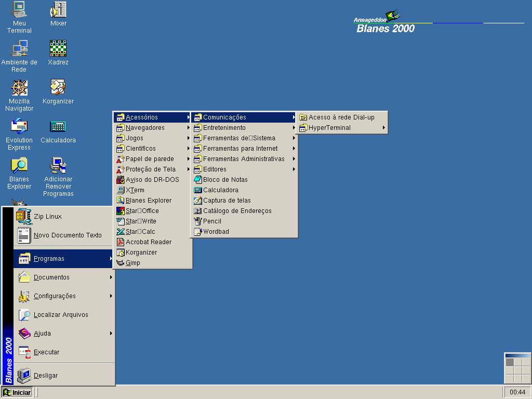Image resolution: width=532 pixels, height=399 pixels.
Task: Open the Meu Terminal desktop icon
Action: [x=19, y=17]
